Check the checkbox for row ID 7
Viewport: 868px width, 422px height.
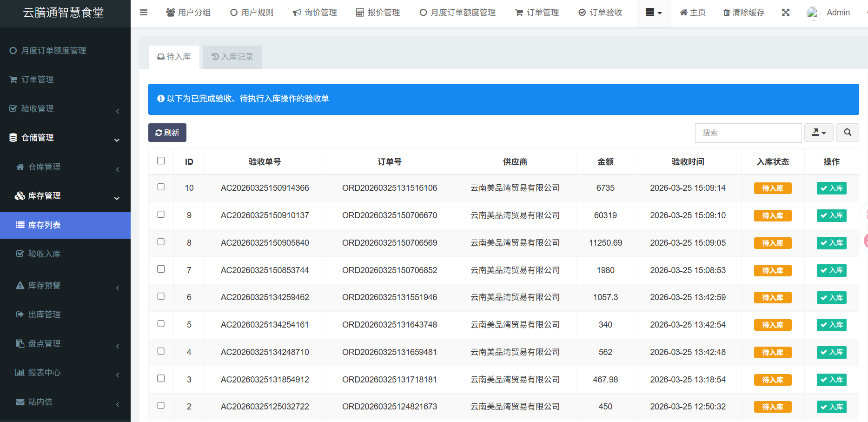pos(161,269)
